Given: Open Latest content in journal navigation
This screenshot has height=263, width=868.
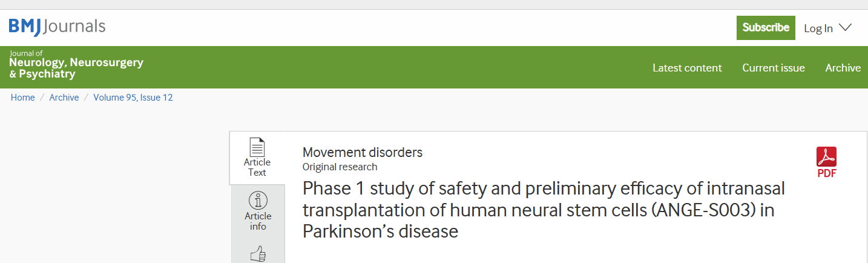Looking at the screenshot, I should pyautogui.click(x=687, y=68).
